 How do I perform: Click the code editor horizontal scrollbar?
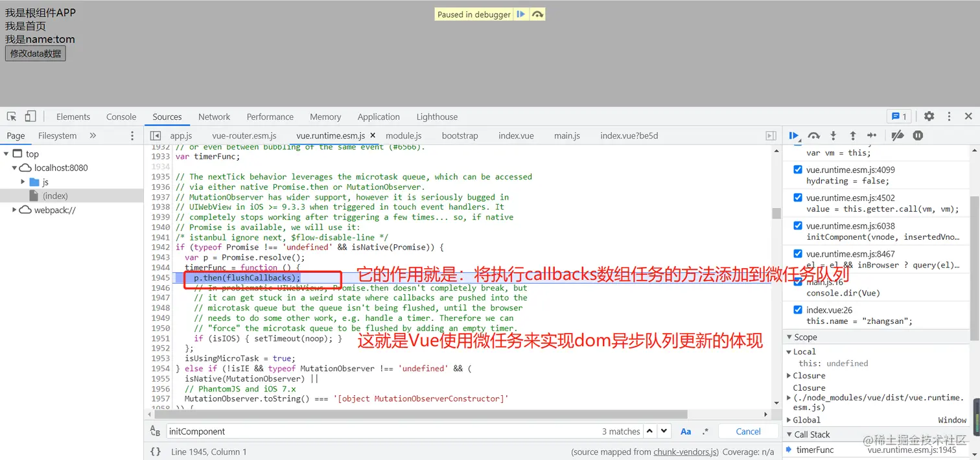point(419,414)
